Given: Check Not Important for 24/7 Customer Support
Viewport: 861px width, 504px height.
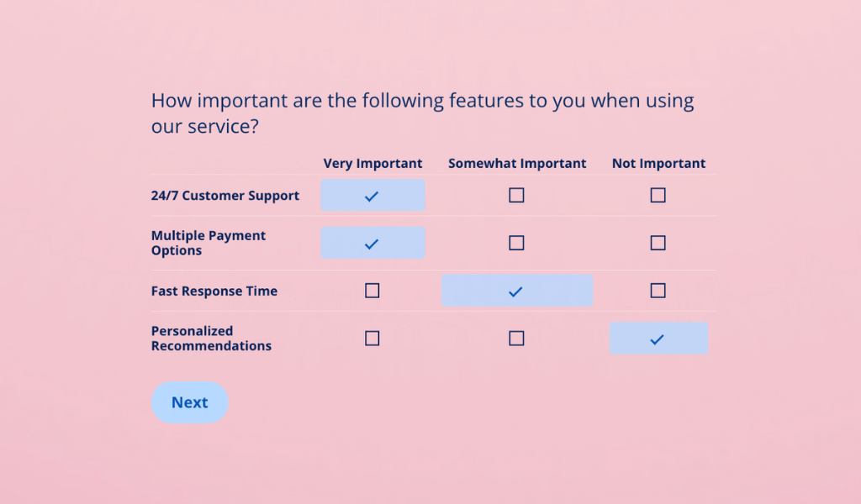Looking at the screenshot, I should click(x=658, y=196).
